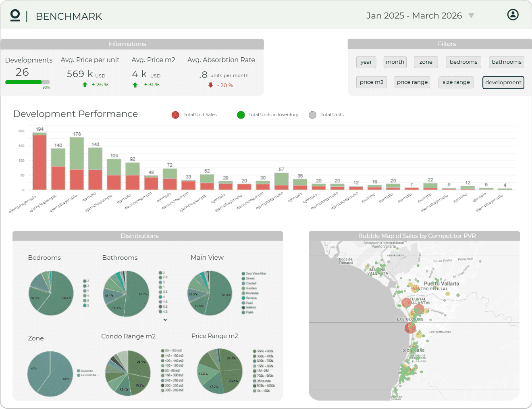
Task: Open the bedrooms filter
Action: [x=463, y=62]
